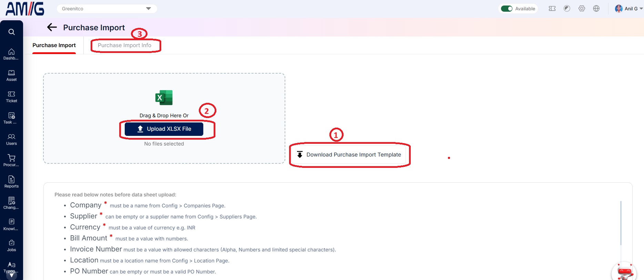644x280 pixels.
Task: Open the Jobs section
Action: click(x=11, y=246)
